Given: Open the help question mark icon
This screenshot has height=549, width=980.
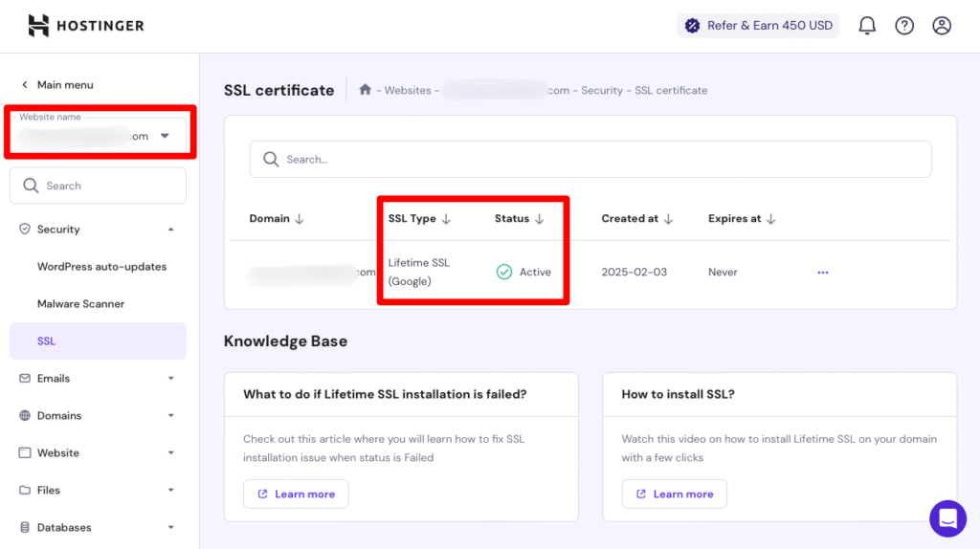Looking at the screenshot, I should 904,26.
